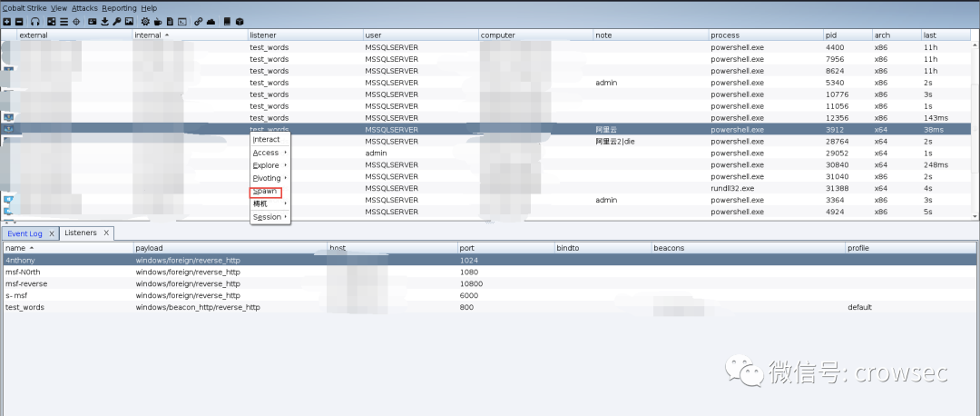
Task: Choose Interact in the context menu
Action: tap(270, 140)
